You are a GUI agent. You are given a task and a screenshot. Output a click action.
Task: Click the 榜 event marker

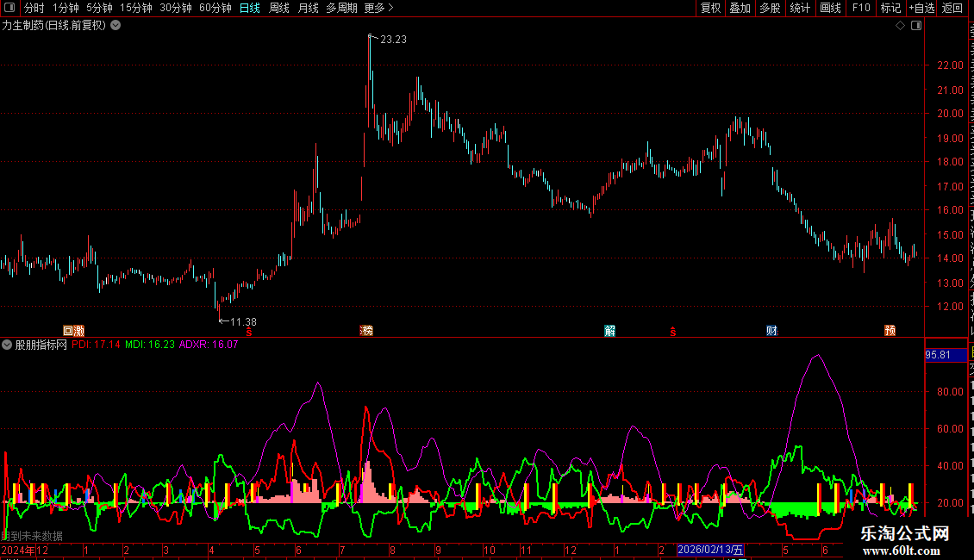pos(366,331)
